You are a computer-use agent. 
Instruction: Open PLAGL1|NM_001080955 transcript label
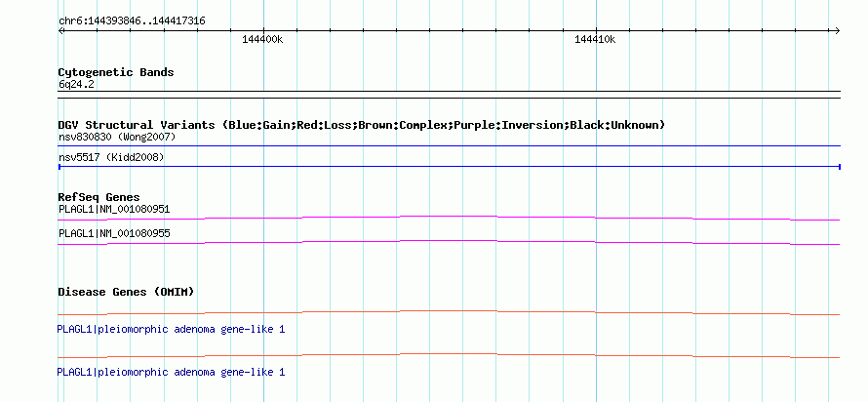point(114,233)
